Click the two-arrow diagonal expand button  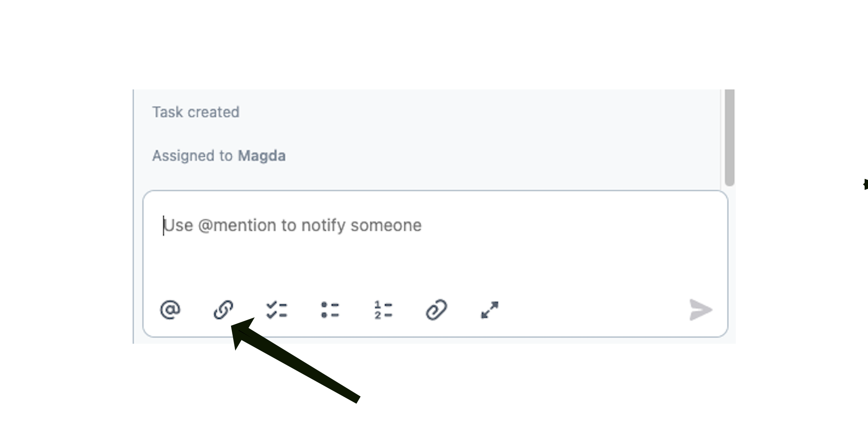tap(490, 310)
